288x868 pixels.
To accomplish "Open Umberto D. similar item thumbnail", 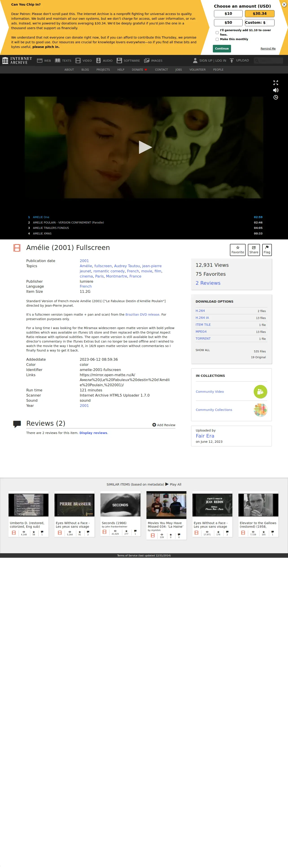I will (28, 505).
